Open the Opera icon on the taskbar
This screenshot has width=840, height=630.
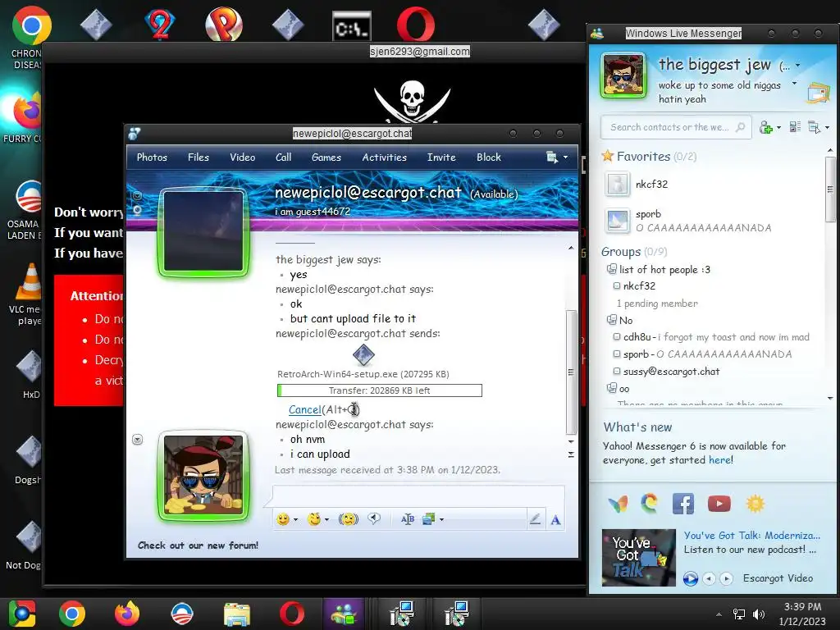click(x=291, y=614)
